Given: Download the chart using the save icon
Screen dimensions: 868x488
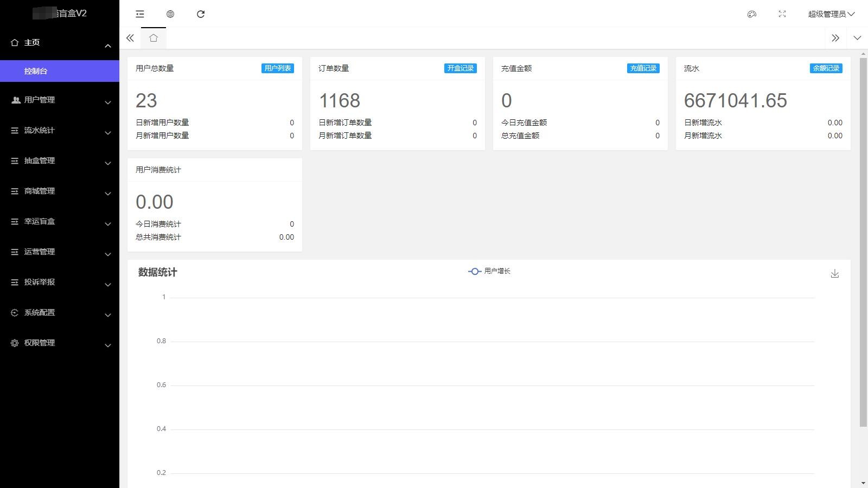Looking at the screenshot, I should pyautogui.click(x=834, y=274).
